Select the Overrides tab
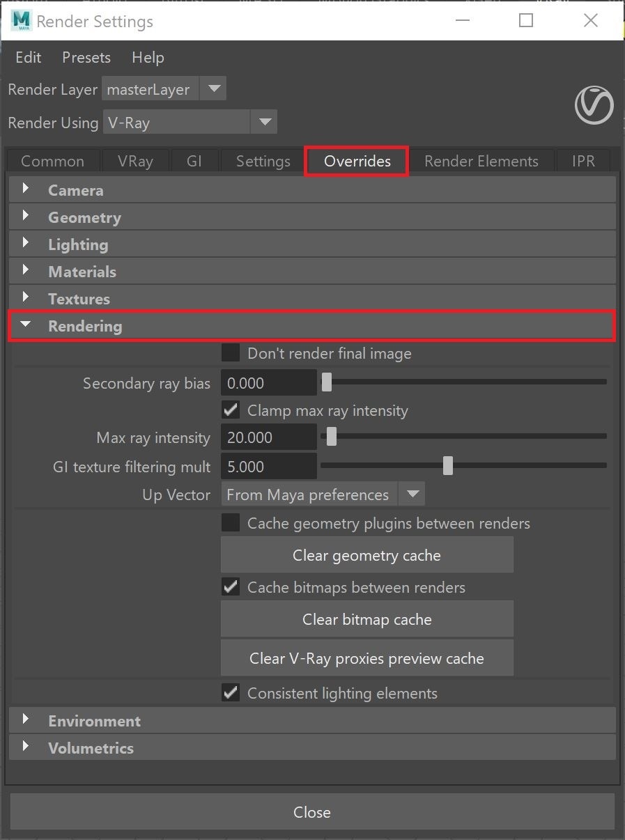Screen dimensions: 625x840 357,161
